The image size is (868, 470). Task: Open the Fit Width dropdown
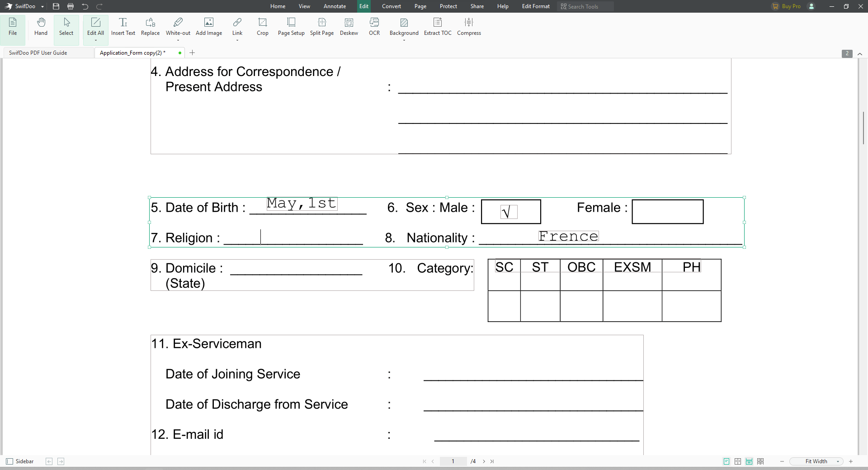point(837,461)
